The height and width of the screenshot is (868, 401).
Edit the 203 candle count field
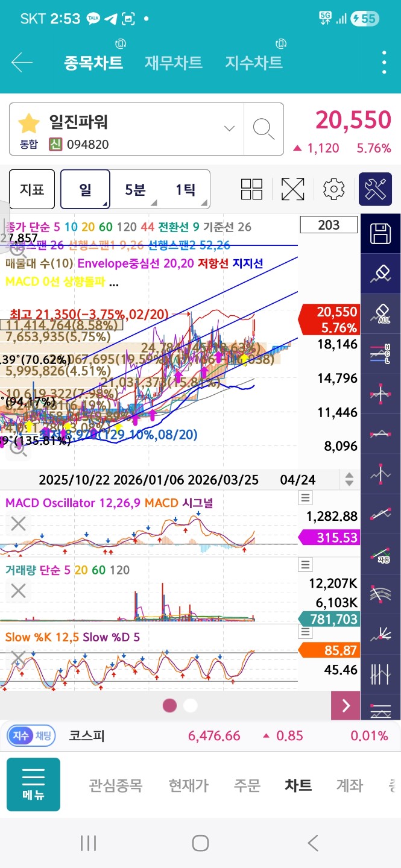tap(329, 225)
